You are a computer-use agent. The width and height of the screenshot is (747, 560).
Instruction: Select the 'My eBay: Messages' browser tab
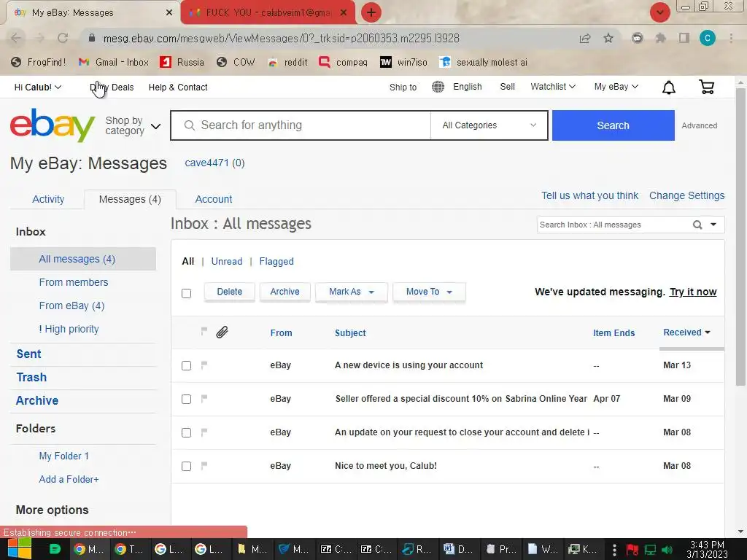pos(93,12)
